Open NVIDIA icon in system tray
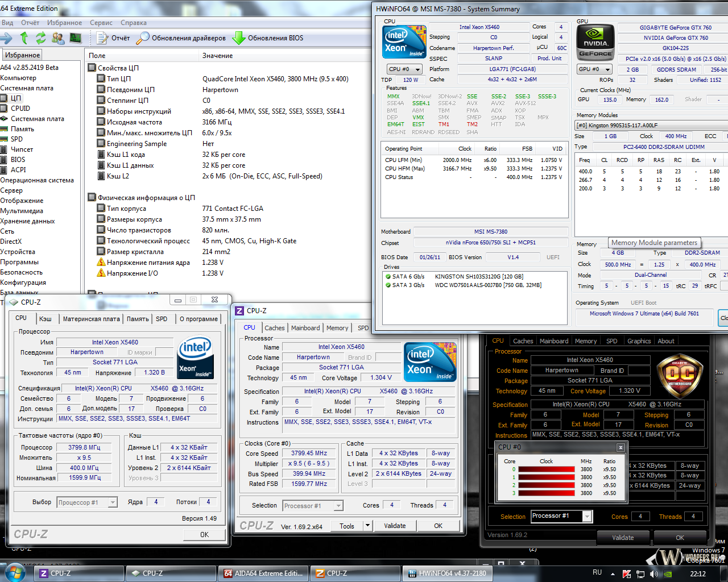This screenshot has width=728, height=582. click(669, 573)
